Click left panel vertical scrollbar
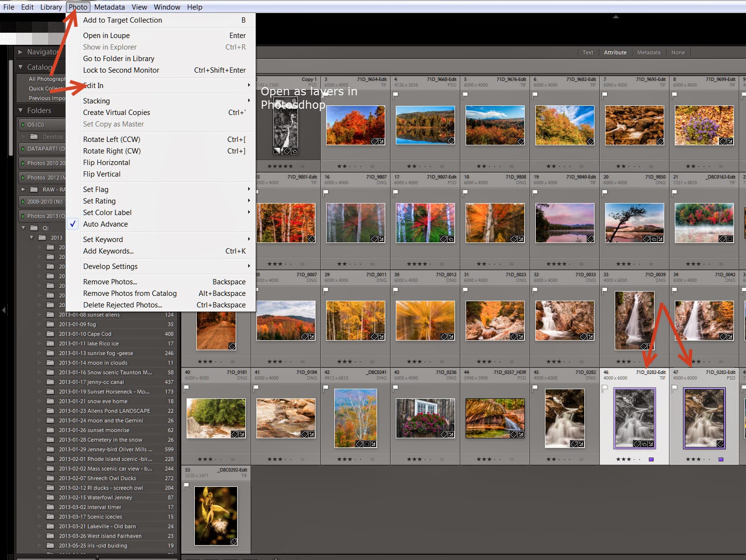This screenshot has height=560, width=746. pos(11,108)
